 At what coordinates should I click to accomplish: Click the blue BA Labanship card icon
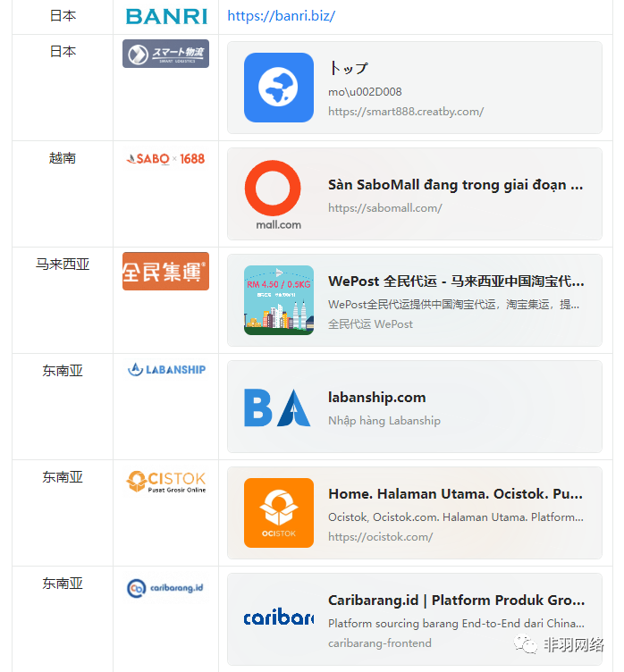(278, 407)
